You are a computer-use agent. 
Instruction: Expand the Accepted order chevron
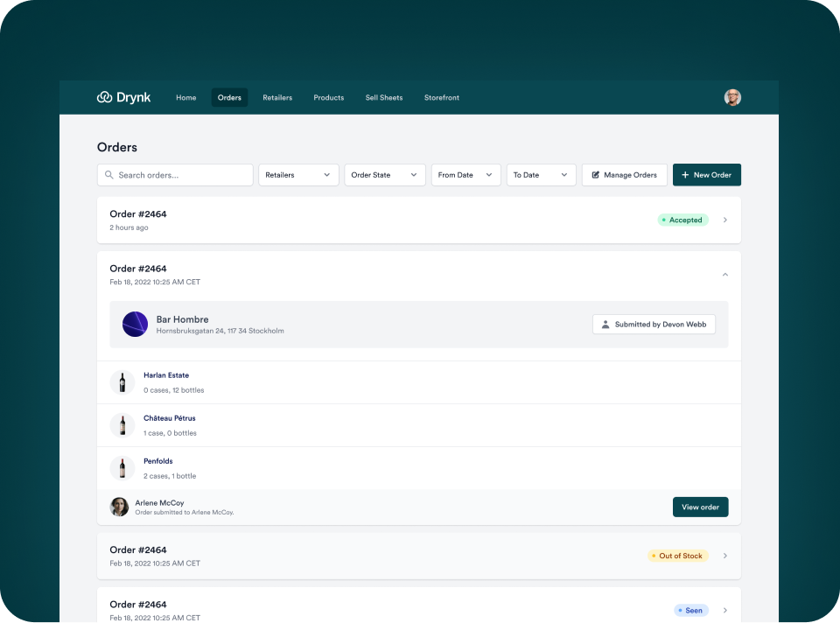click(x=724, y=220)
